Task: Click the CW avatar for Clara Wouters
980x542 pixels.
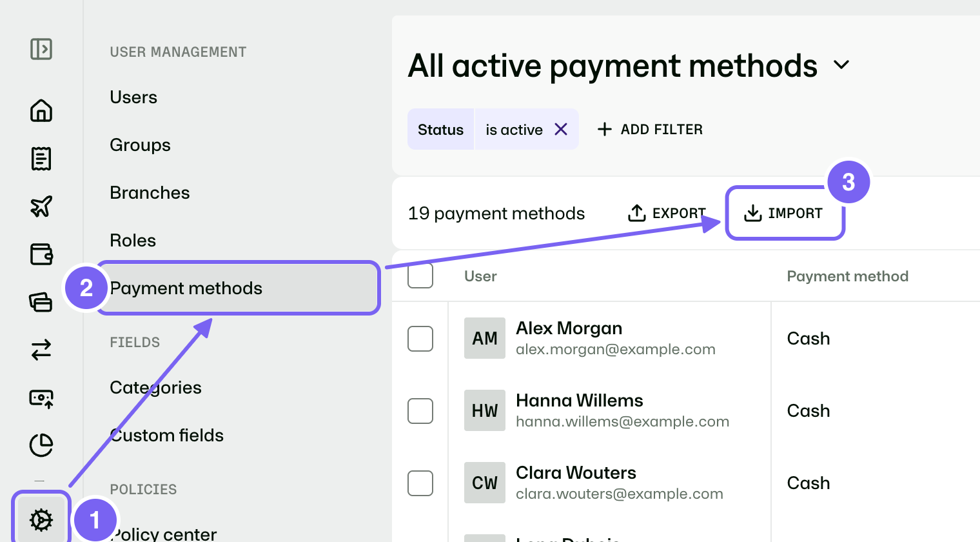Action: pos(485,483)
